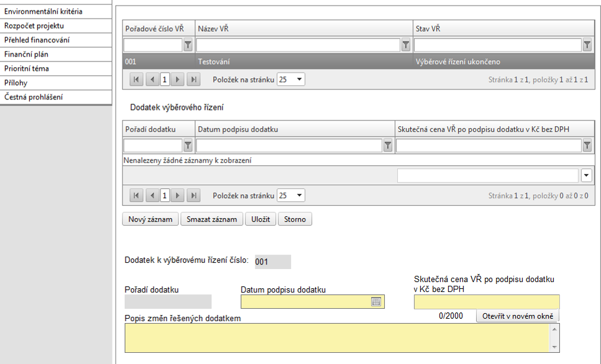
Task: Sort by Stav VŘ column header
Action: (x=503, y=29)
